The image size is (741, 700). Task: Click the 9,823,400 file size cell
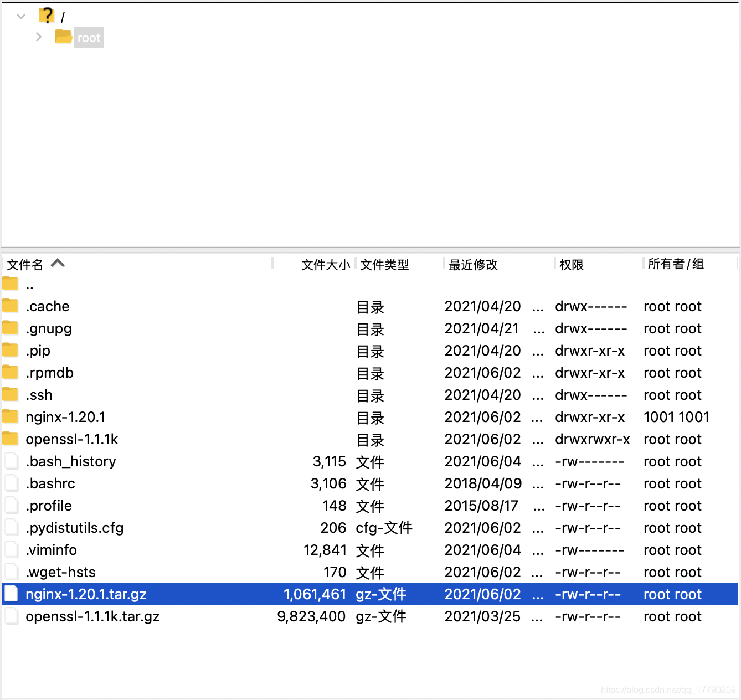point(311,617)
